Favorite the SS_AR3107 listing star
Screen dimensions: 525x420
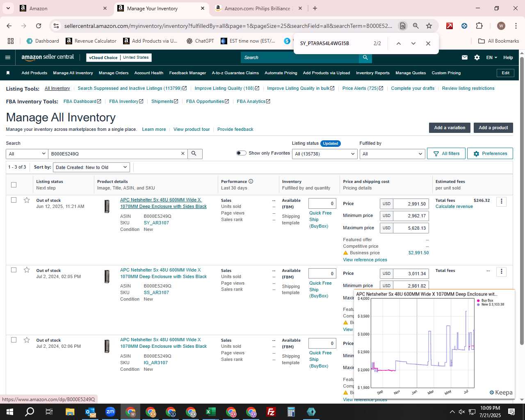pyautogui.click(x=27, y=270)
